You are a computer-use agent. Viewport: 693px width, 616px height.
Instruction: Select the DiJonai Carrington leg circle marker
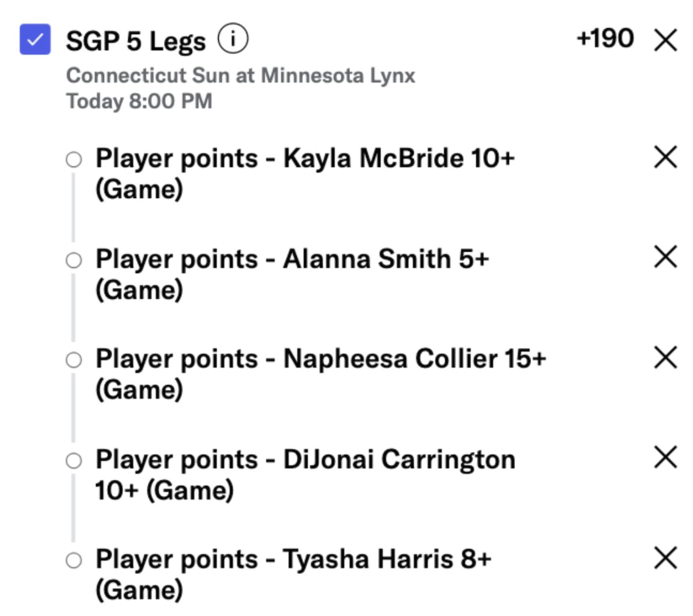74,460
